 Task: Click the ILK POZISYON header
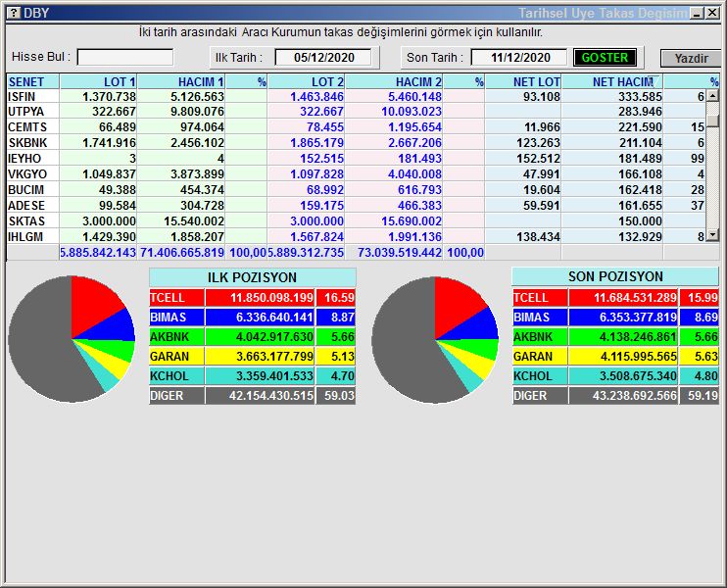(x=252, y=277)
